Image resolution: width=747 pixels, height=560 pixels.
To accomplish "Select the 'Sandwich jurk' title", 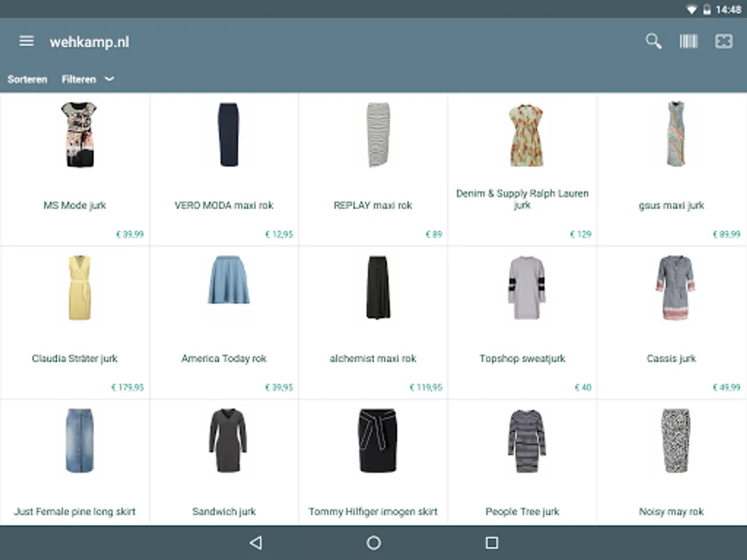I will [x=224, y=511].
